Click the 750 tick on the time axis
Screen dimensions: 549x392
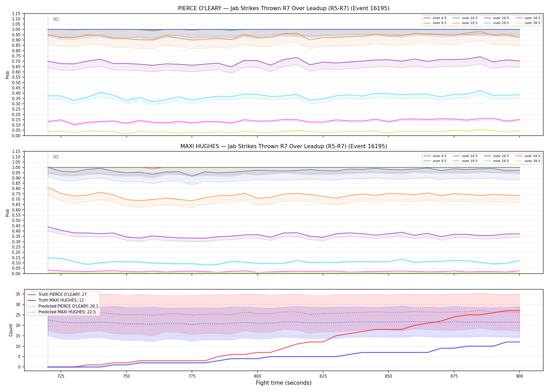[x=126, y=376]
